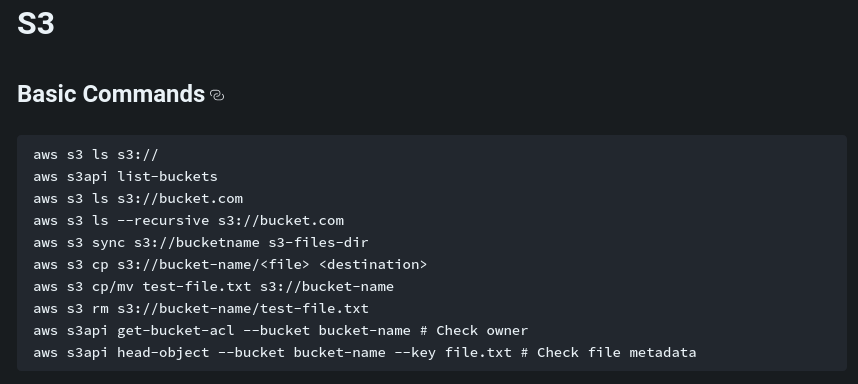This screenshot has height=384, width=858.
Task: Click the 'aws s3 rm' command line
Action: click(201, 309)
